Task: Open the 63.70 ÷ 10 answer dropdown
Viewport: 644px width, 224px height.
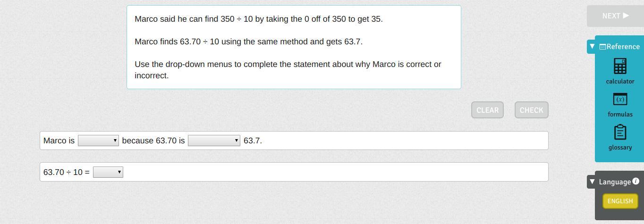Action: (x=108, y=172)
